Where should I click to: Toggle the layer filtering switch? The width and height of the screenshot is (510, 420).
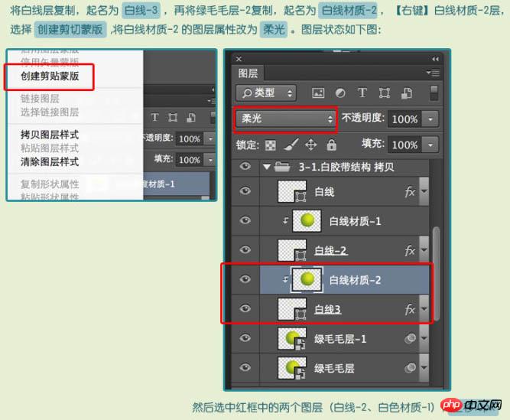pyautogui.click(x=434, y=93)
